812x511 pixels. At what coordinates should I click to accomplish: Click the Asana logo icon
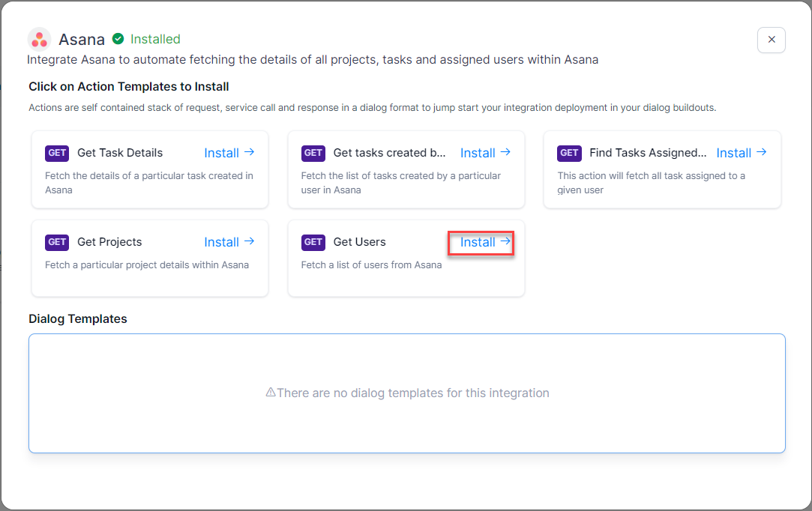tap(39, 39)
